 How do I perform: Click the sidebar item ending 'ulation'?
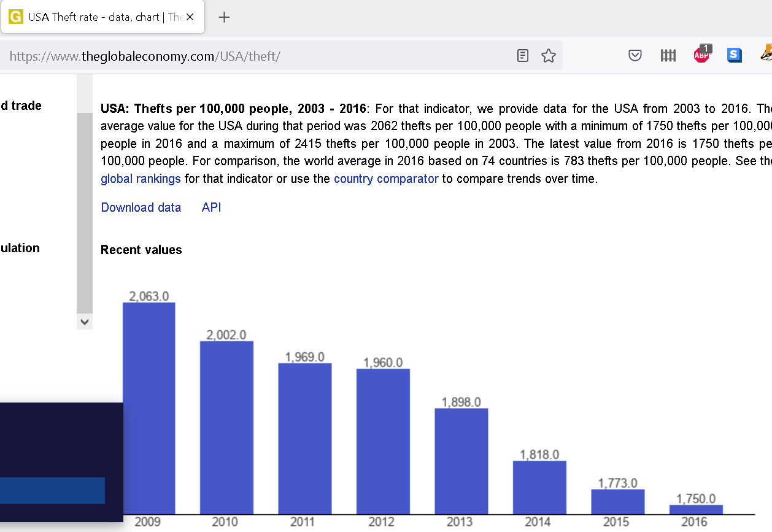pyautogui.click(x=20, y=248)
